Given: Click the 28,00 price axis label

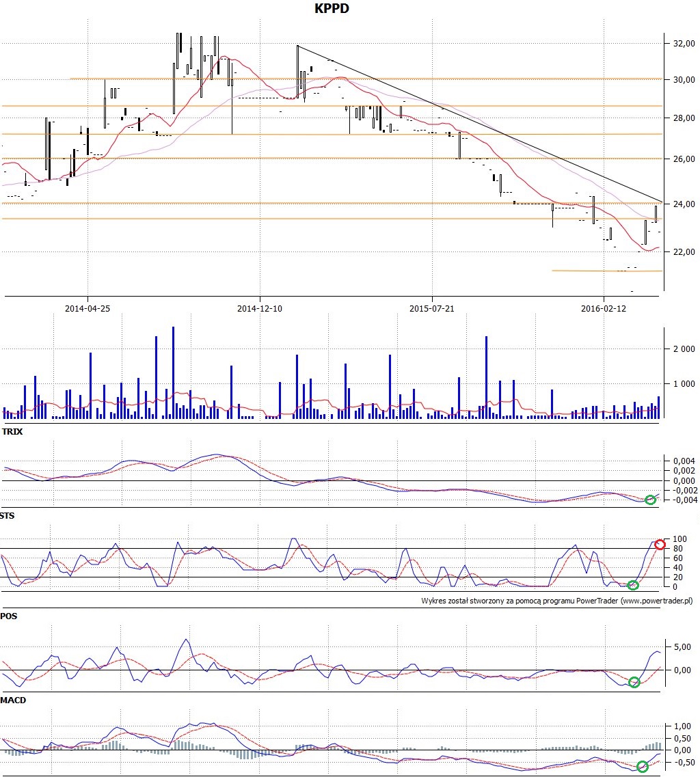Looking at the screenshot, I should 684,118.
